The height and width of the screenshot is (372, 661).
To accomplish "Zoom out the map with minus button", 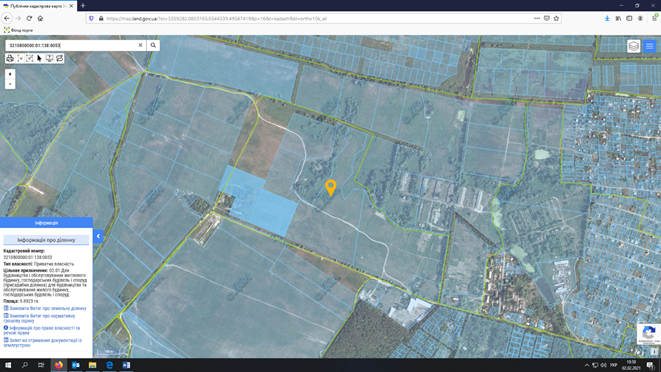I will coord(10,84).
